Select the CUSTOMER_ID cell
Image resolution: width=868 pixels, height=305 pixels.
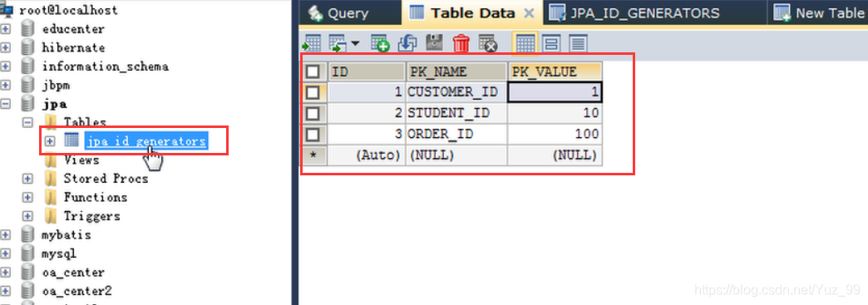(456, 92)
